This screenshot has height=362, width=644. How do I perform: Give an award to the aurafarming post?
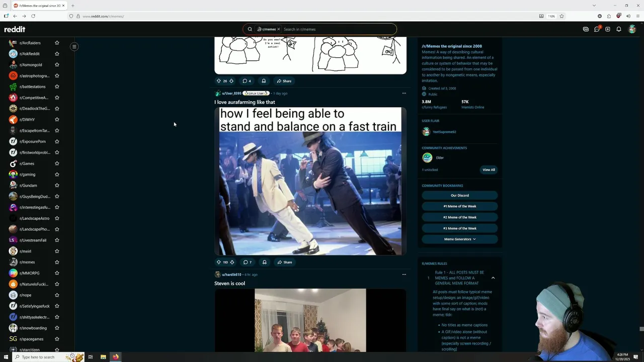[264, 262]
